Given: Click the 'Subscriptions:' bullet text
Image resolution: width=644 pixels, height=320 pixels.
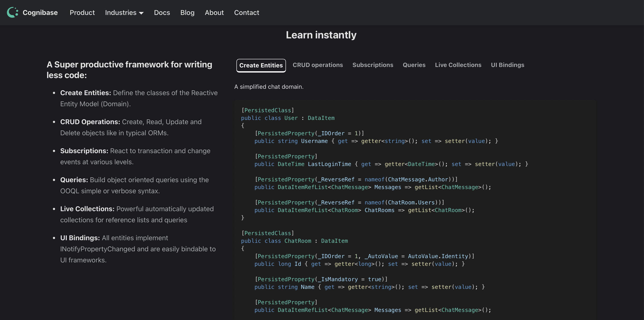Looking at the screenshot, I should 84,151.
